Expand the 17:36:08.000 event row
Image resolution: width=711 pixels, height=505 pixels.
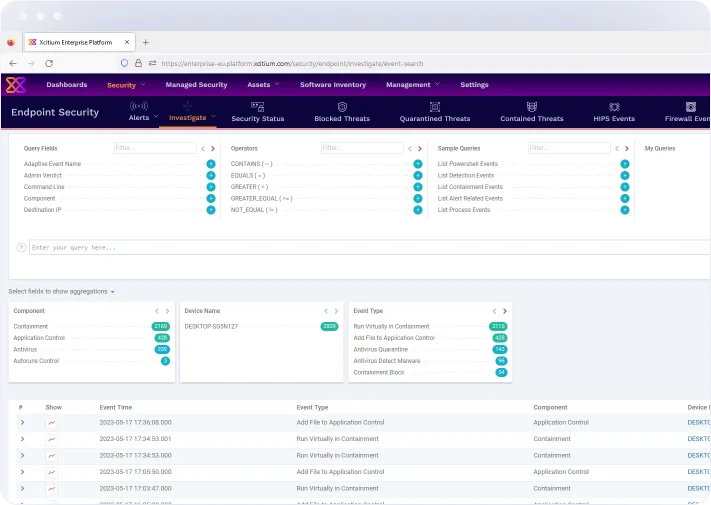22,422
